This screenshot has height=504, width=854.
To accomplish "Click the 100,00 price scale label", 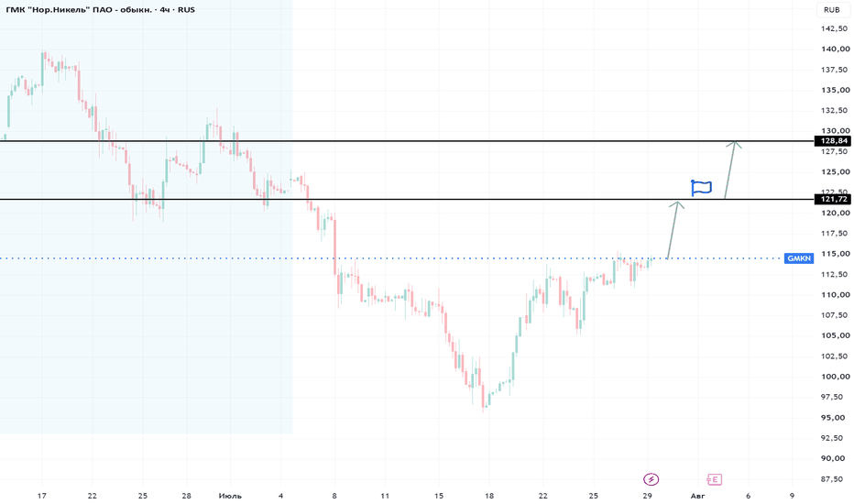I will pos(836,377).
